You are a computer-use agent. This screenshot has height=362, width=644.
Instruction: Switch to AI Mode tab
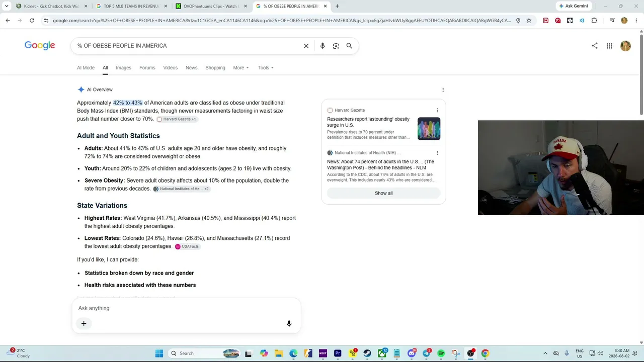tap(86, 68)
